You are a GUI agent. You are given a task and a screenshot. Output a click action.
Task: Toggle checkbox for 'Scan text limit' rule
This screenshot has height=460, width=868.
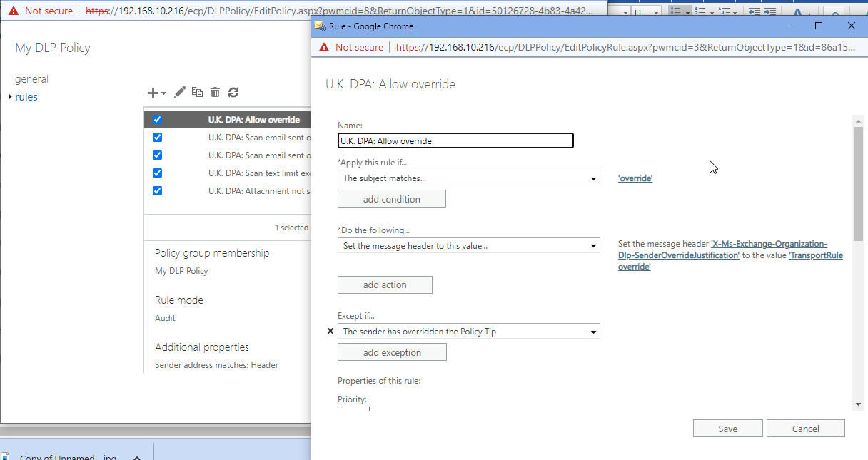(158, 173)
